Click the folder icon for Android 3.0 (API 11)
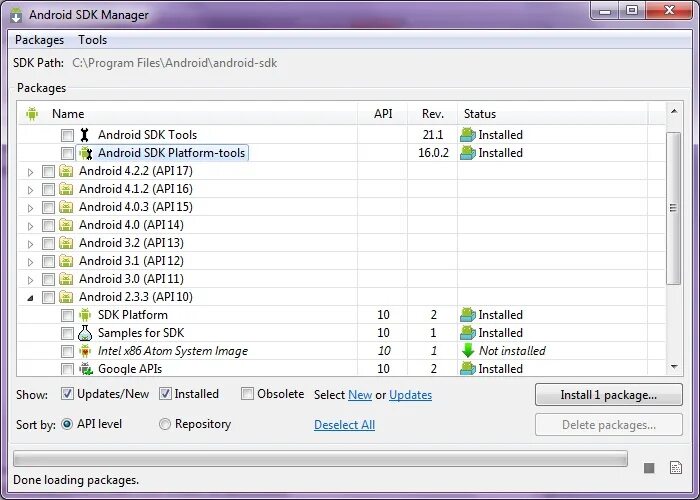Viewport: 700px width, 500px height. click(x=66, y=279)
